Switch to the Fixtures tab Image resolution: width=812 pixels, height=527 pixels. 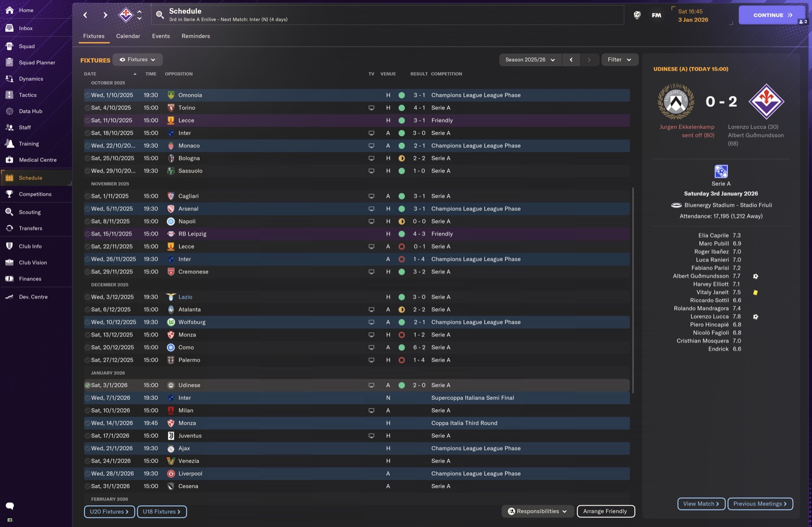pos(94,36)
